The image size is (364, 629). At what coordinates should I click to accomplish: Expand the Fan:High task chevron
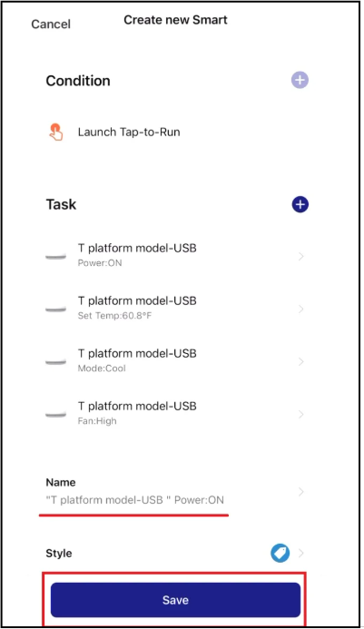(x=301, y=414)
